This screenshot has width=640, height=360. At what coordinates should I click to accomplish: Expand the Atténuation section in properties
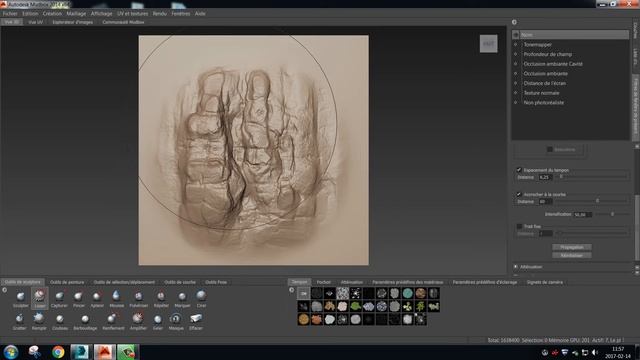click(x=516, y=267)
